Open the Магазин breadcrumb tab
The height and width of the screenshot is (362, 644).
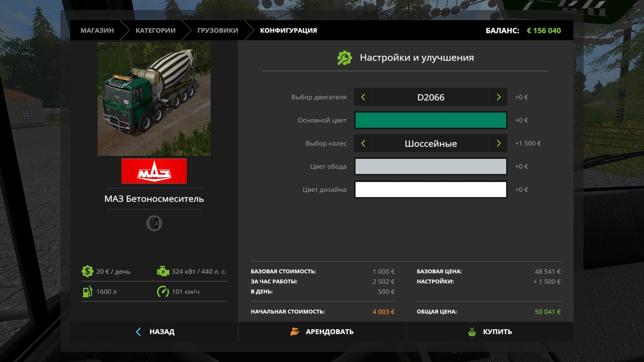tap(97, 30)
